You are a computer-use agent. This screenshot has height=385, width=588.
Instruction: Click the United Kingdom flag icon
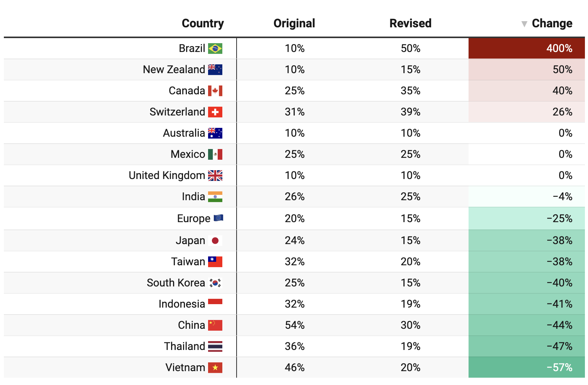[215, 176]
